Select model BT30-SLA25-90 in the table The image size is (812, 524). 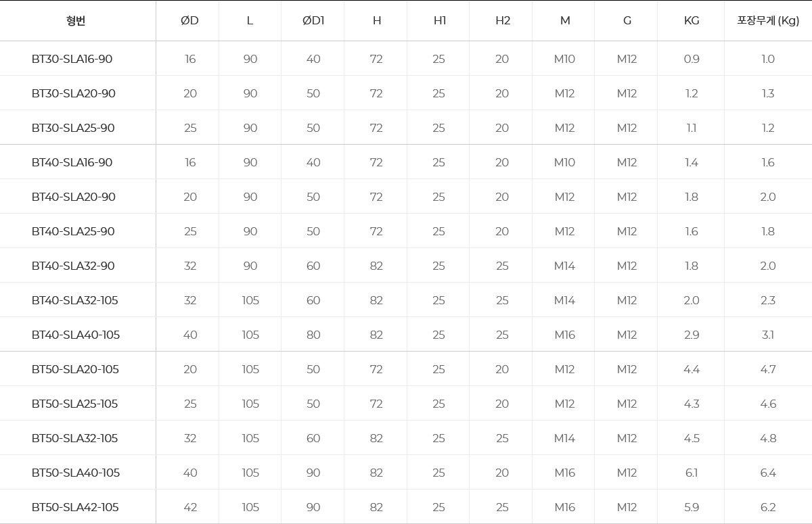point(73,128)
